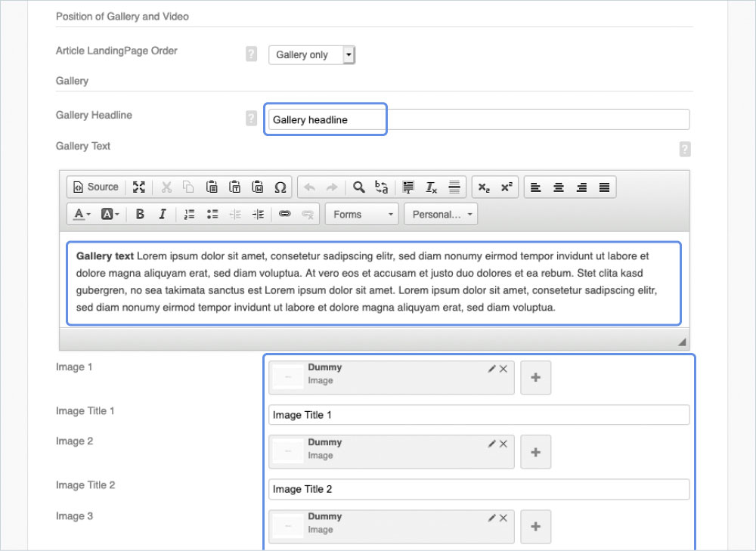
Task: Click the Undo arrow icon
Action: point(309,187)
